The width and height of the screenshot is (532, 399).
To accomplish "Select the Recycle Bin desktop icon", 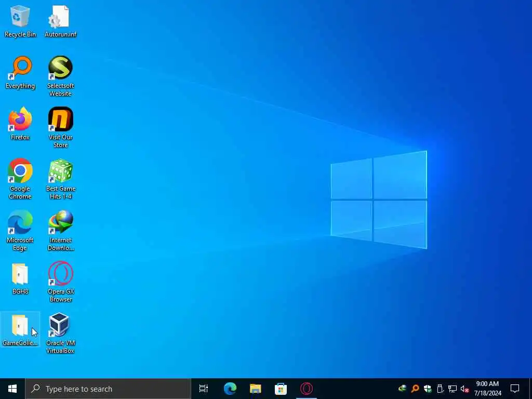I will pyautogui.click(x=20, y=21).
